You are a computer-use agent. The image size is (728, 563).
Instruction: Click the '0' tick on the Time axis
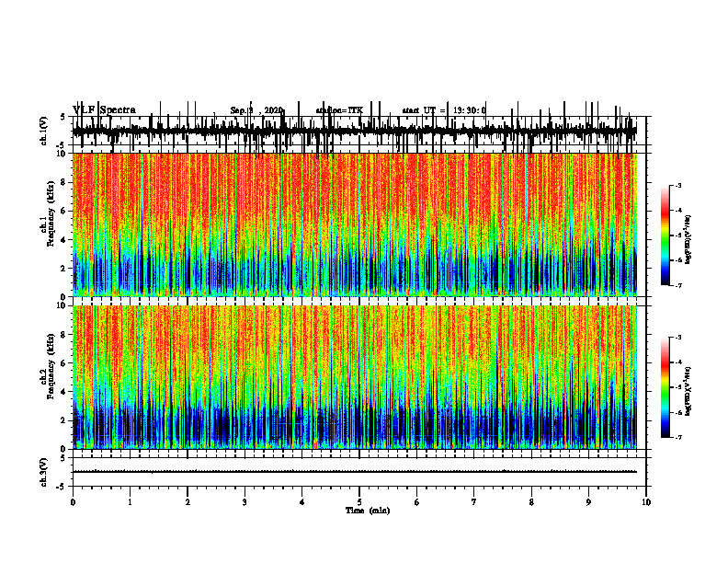click(x=73, y=502)
